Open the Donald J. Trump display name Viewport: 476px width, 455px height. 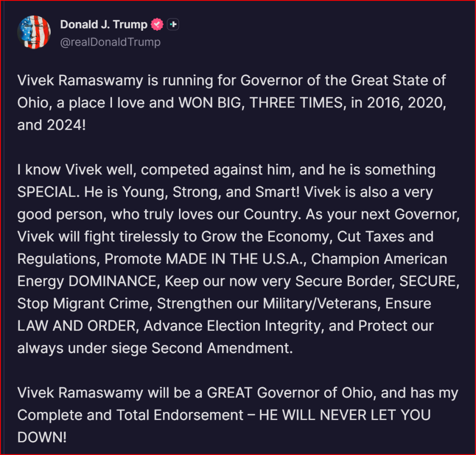pyautogui.click(x=104, y=25)
